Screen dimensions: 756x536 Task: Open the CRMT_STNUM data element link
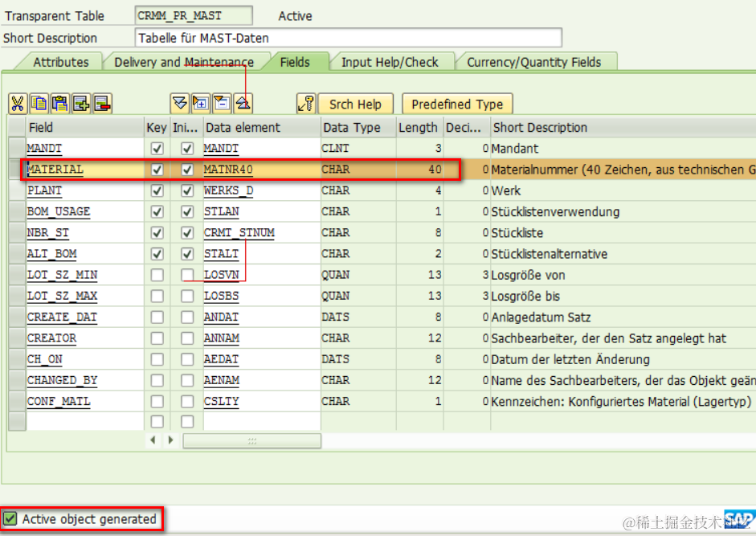[x=239, y=232]
